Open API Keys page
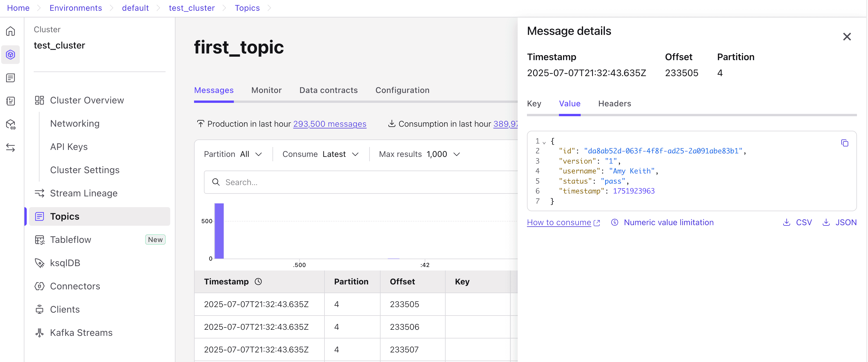 pos(69,147)
